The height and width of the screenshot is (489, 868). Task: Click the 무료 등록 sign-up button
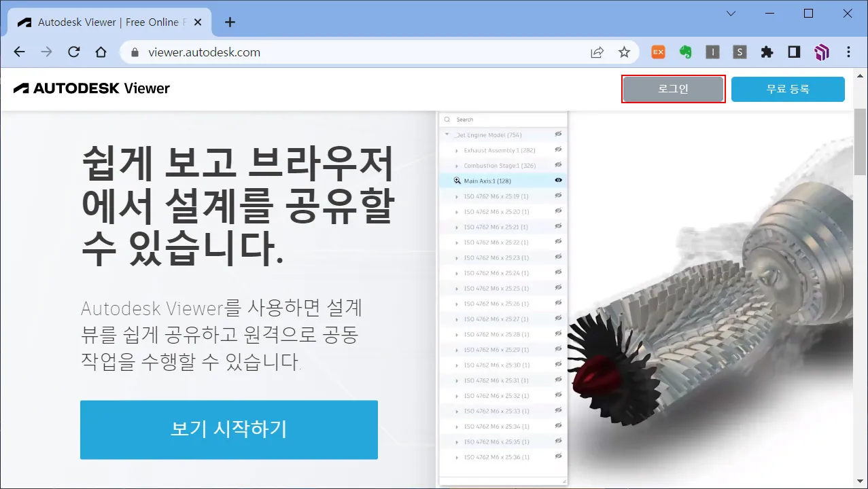pyautogui.click(x=788, y=89)
